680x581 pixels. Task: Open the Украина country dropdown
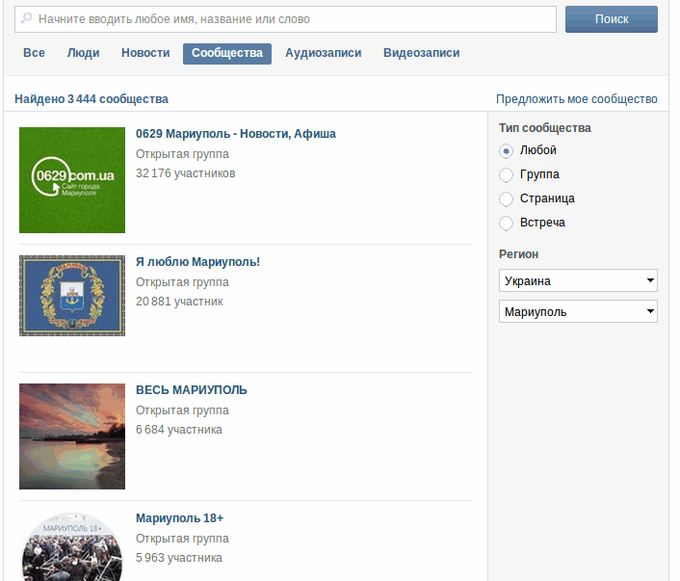tap(578, 281)
